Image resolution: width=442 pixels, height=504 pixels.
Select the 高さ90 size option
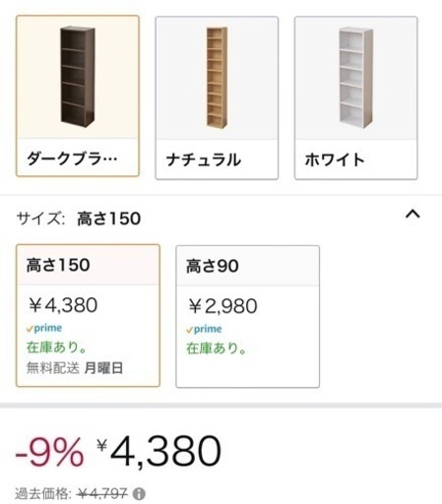click(247, 316)
